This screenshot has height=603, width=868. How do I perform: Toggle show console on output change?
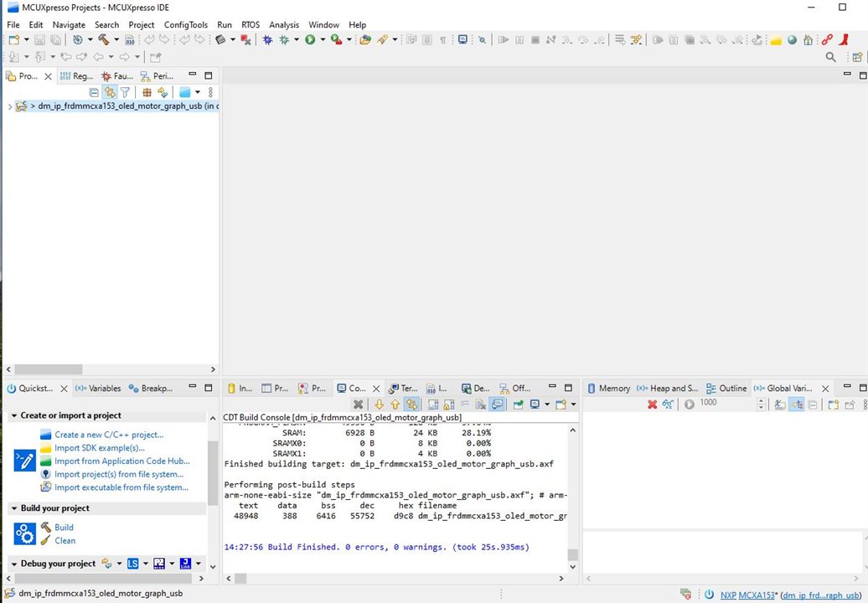(x=497, y=405)
